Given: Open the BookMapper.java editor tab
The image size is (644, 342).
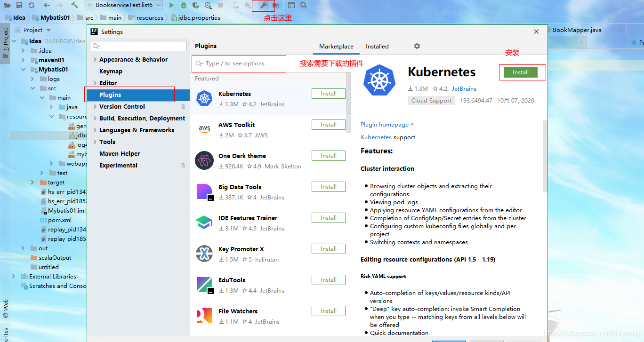Looking at the screenshot, I should [x=577, y=30].
